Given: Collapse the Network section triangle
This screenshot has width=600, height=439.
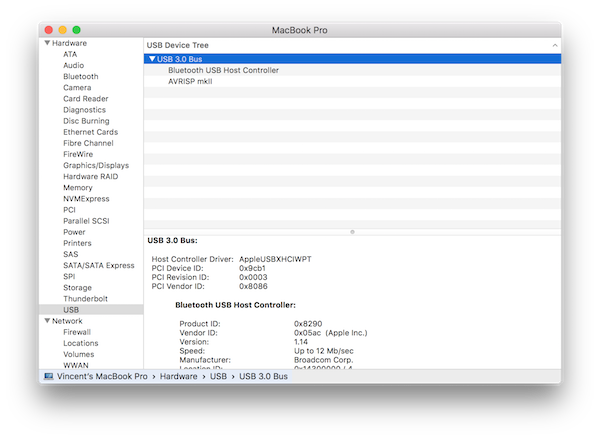Looking at the screenshot, I should coord(47,321).
